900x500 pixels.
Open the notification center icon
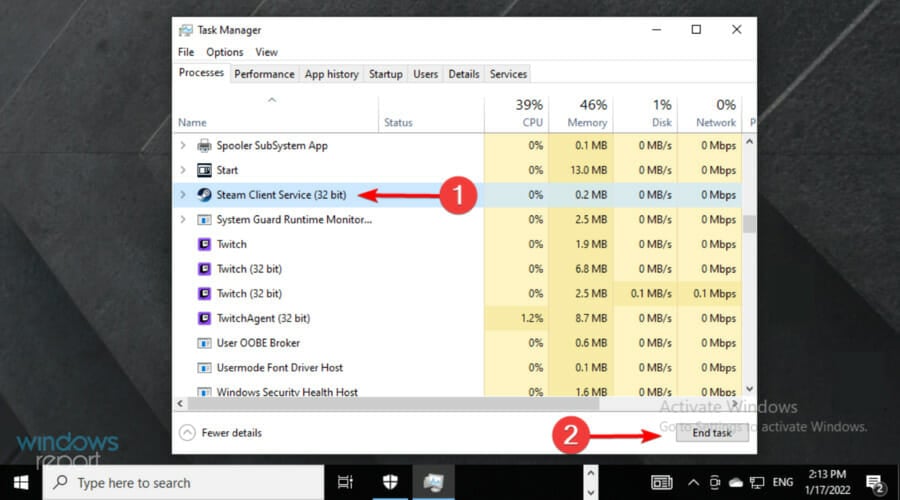point(875,484)
